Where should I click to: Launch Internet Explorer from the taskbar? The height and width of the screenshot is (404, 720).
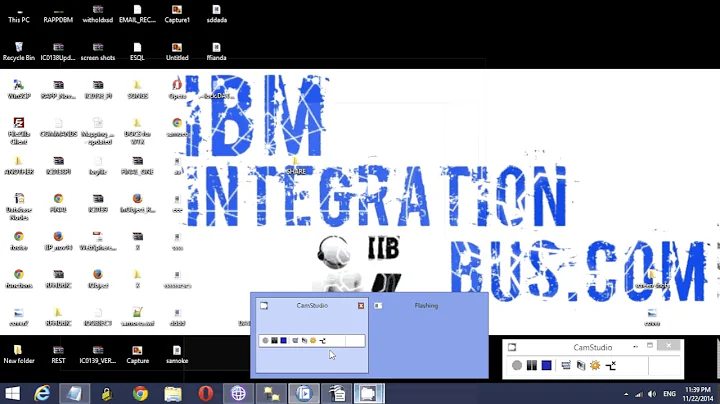[x=42, y=393]
